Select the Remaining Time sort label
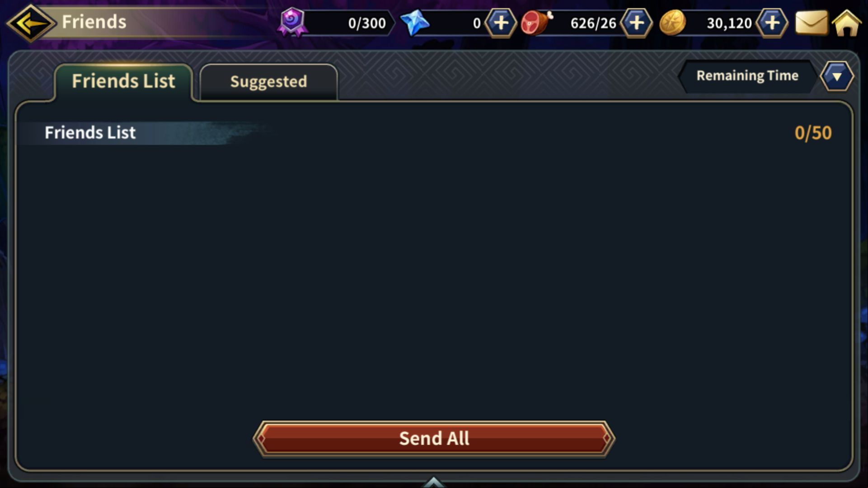 [747, 75]
